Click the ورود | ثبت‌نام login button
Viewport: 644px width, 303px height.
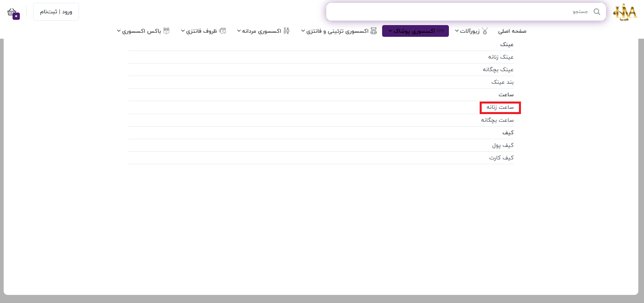56,12
